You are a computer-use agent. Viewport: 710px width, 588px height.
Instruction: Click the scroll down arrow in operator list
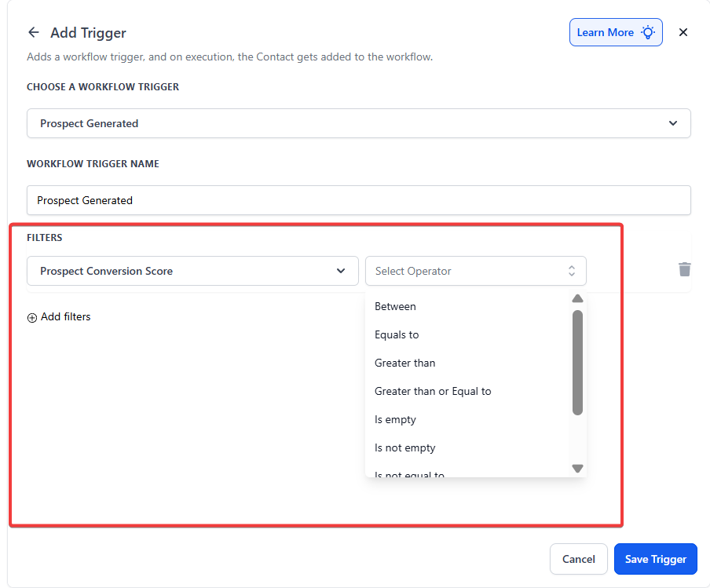click(x=577, y=468)
